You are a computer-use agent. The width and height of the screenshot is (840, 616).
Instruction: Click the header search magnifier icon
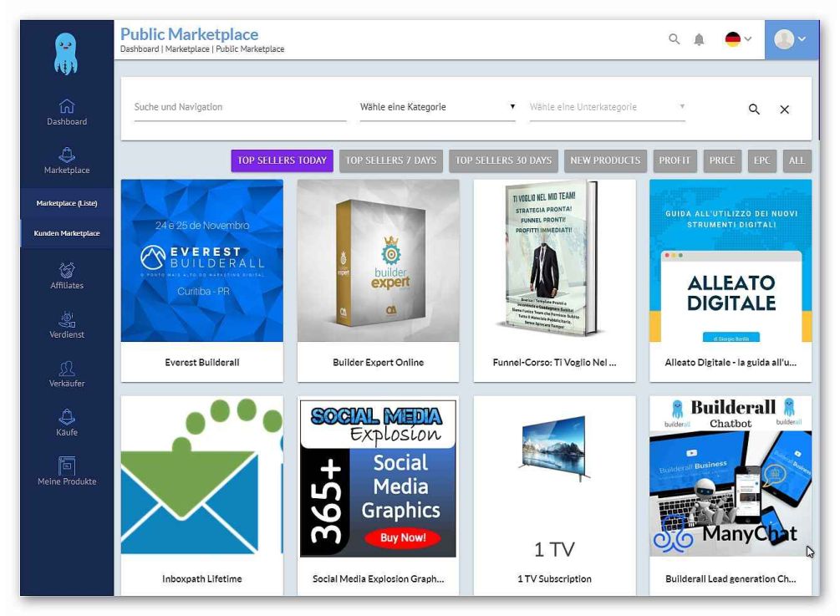(674, 39)
